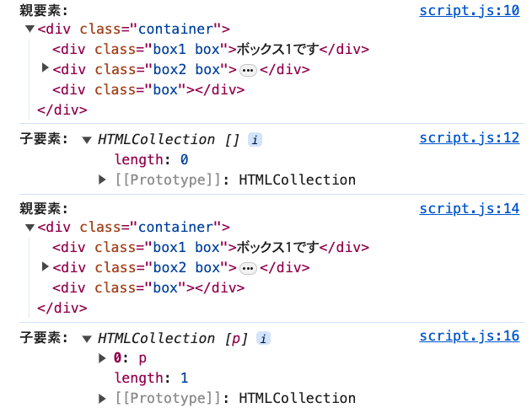Collapse the first container div node arrow
This screenshot has width=532, height=408.
(x=30, y=29)
